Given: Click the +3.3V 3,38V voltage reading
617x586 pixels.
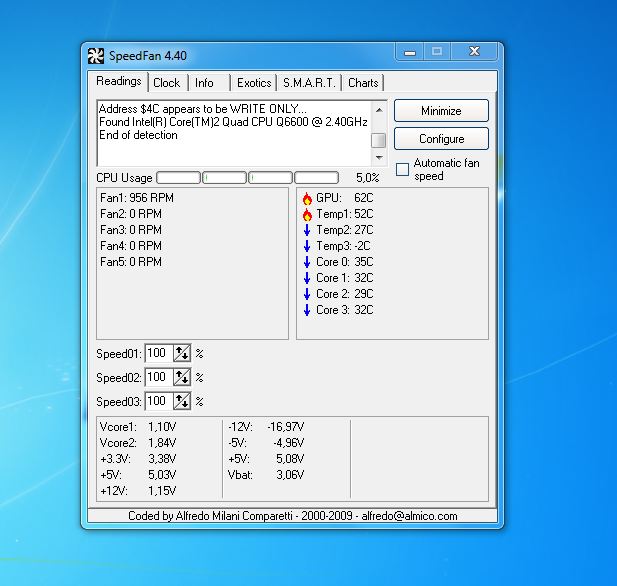Looking at the screenshot, I should pos(138,459).
